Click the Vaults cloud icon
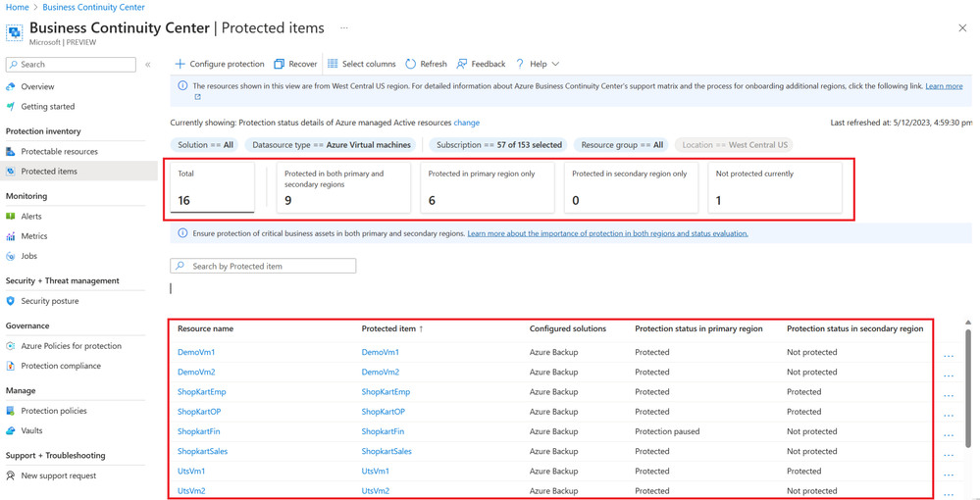Viewport: 980px width, 500px height. [x=10, y=431]
